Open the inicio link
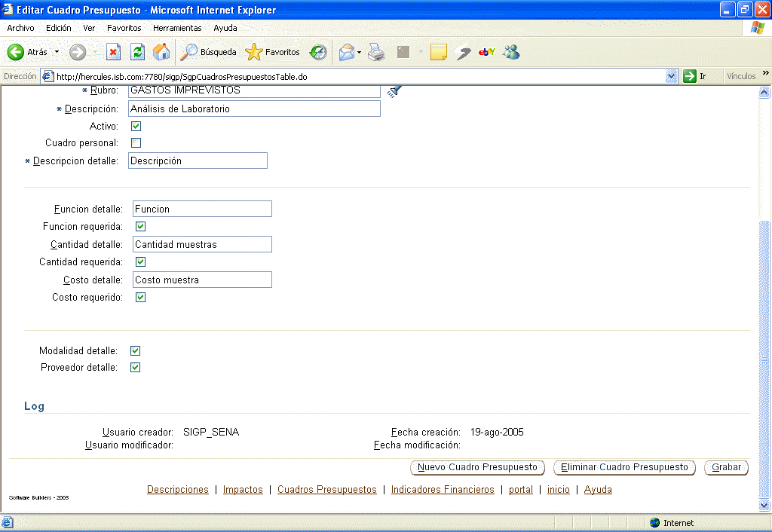This screenshot has width=772, height=532. 559,489
